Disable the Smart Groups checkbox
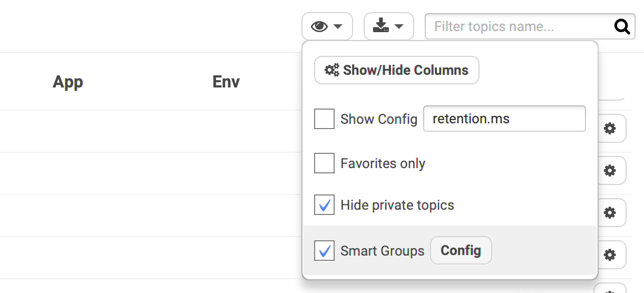The width and height of the screenshot is (644, 293). [324, 250]
